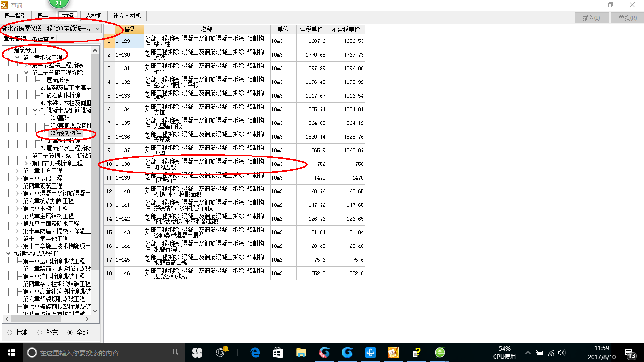Click the green 71 badge at top
Screen dimensions: 644x362
(58, 3)
